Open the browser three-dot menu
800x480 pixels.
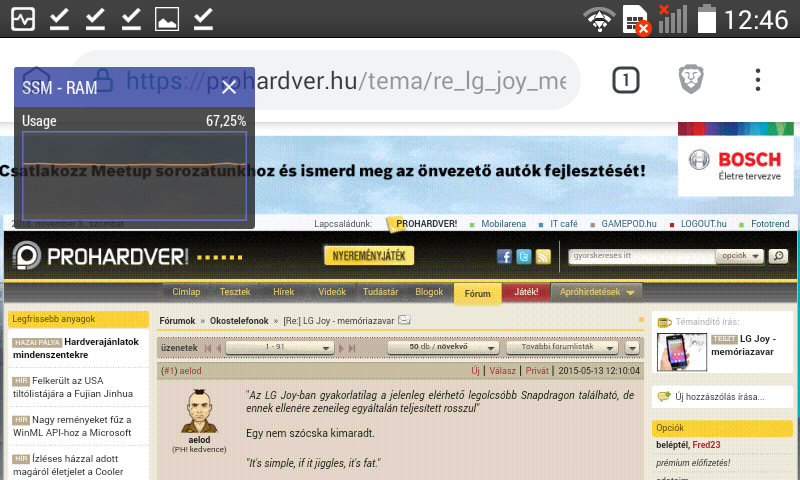coord(758,80)
